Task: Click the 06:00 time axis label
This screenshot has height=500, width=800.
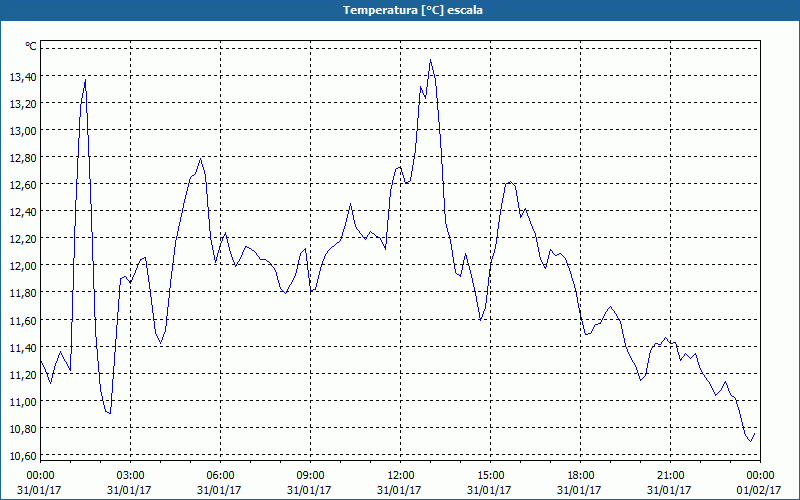Action: tap(220, 476)
